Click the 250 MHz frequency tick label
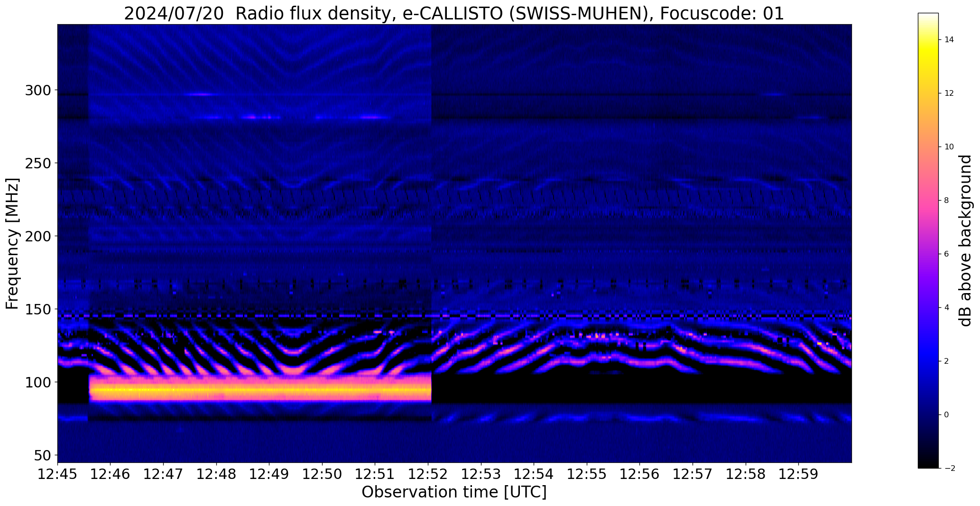The height and width of the screenshot is (506, 980). tap(38, 163)
